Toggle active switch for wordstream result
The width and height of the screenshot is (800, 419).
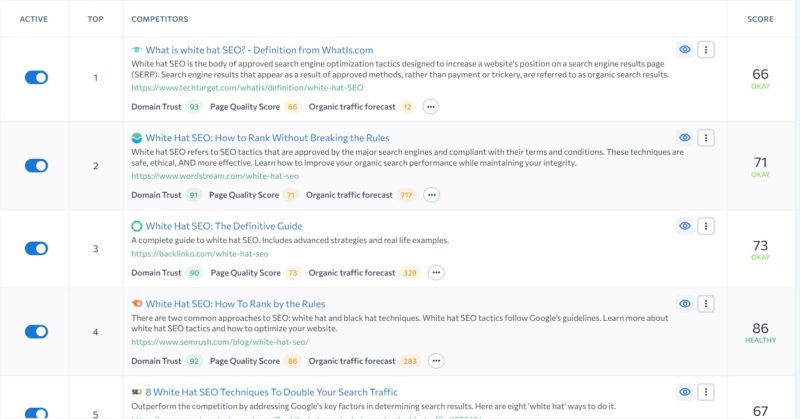[x=36, y=166]
